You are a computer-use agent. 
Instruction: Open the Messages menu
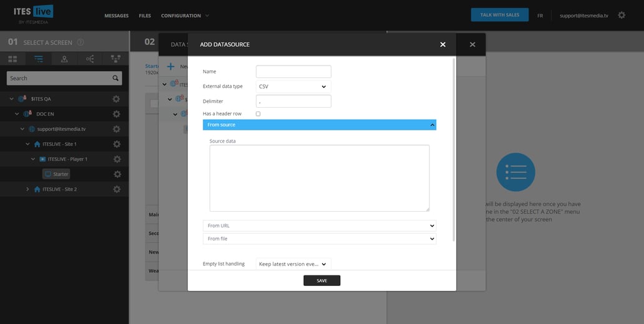click(116, 16)
